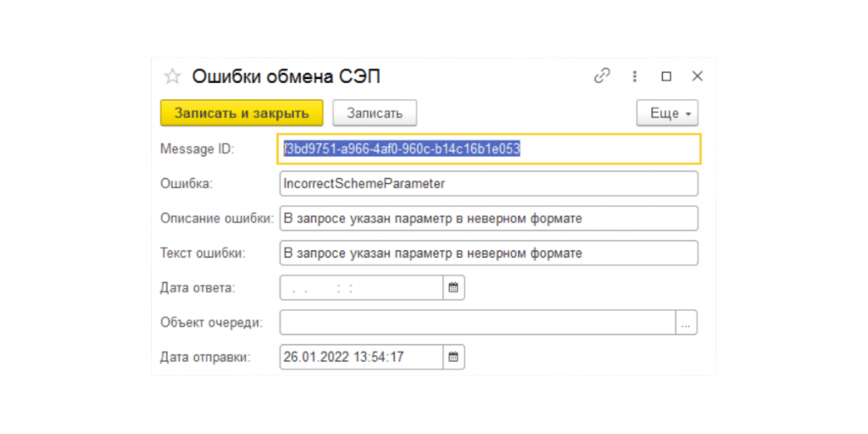Expand the Еще dropdown menu
Image resolution: width=868 pixels, height=434 pixels.
tap(667, 113)
